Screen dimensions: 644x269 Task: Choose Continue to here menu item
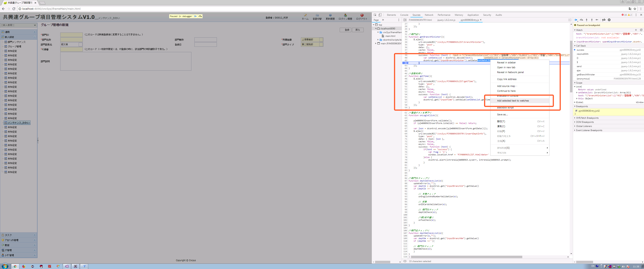[x=520, y=91]
